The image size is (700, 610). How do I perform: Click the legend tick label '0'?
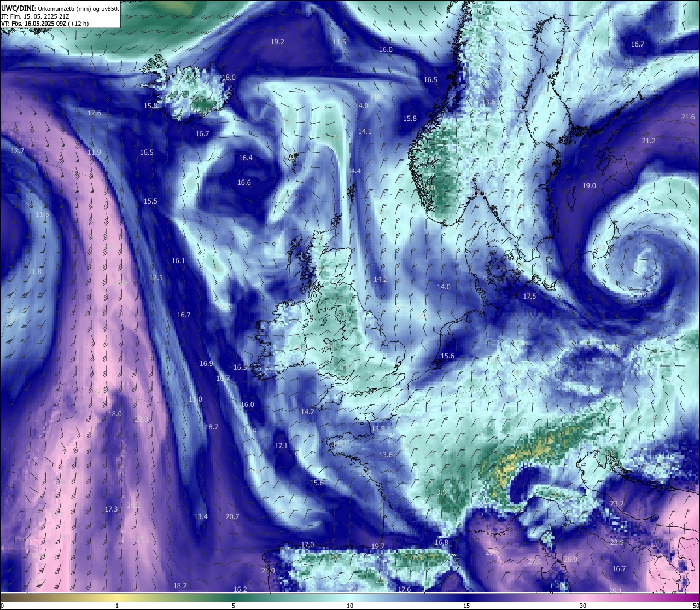click(x=2, y=606)
